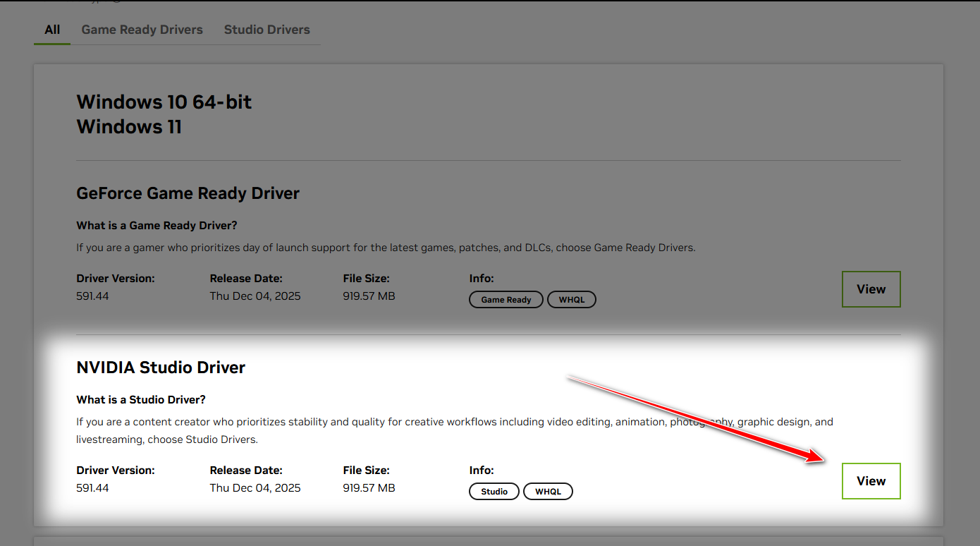Click Game Ready driver version 591.44
Viewport: 980px width, 546px height.
92,296
